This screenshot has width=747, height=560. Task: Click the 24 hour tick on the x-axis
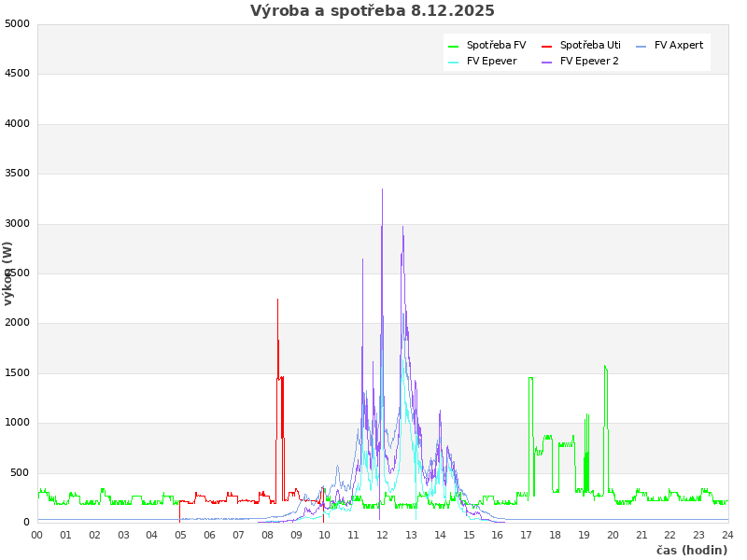(x=727, y=535)
